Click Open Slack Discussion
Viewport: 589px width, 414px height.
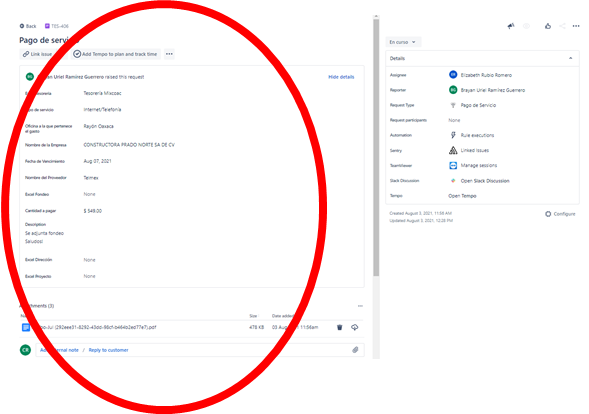(x=485, y=181)
